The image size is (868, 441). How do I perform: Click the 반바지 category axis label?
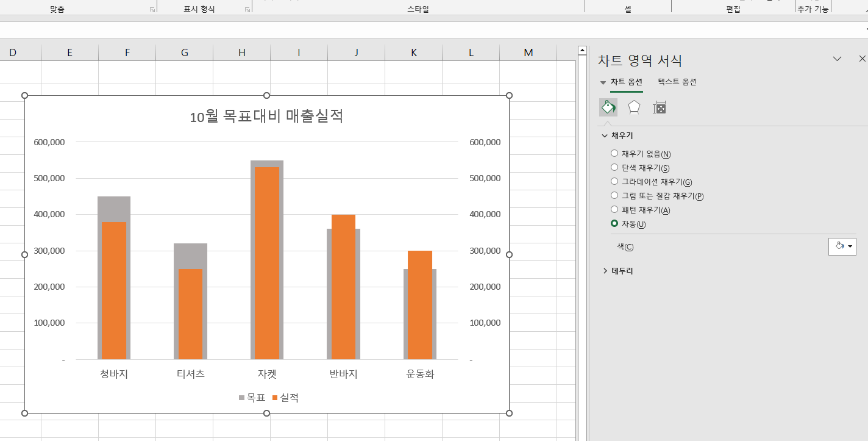343,374
